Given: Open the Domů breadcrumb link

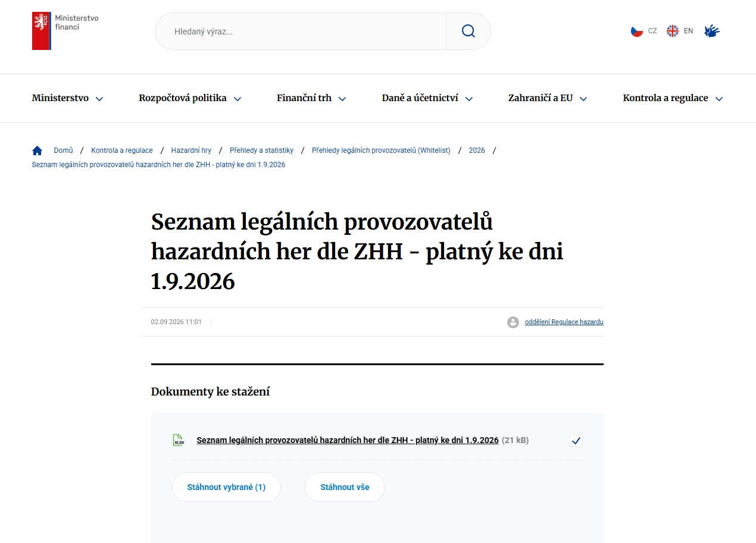Looking at the screenshot, I should pos(63,150).
